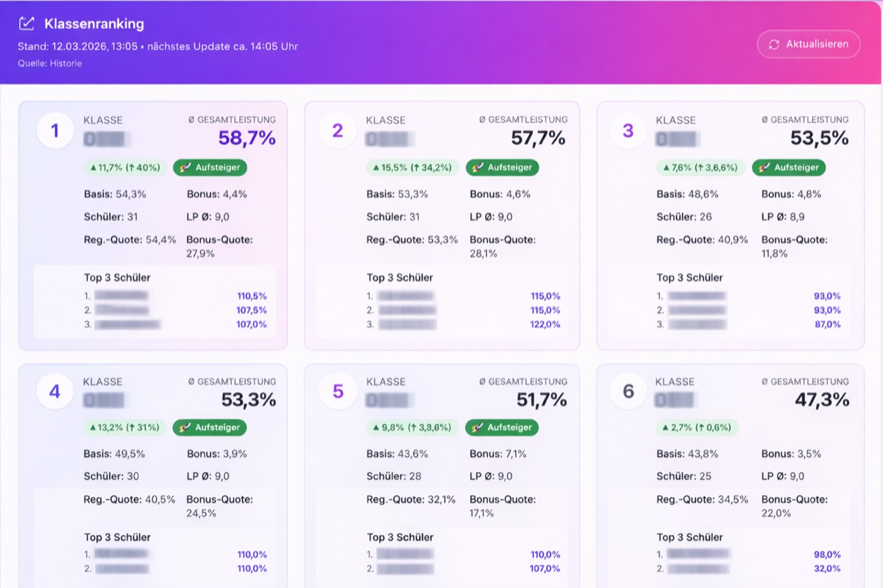Click the rank 3 circle badge
Viewport: 883px width, 588px height.
click(628, 131)
